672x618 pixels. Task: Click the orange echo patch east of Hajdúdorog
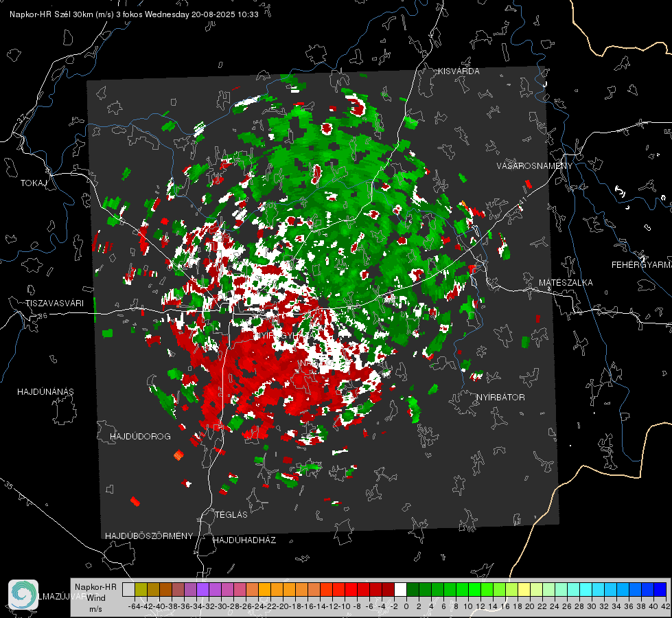click(x=178, y=455)
